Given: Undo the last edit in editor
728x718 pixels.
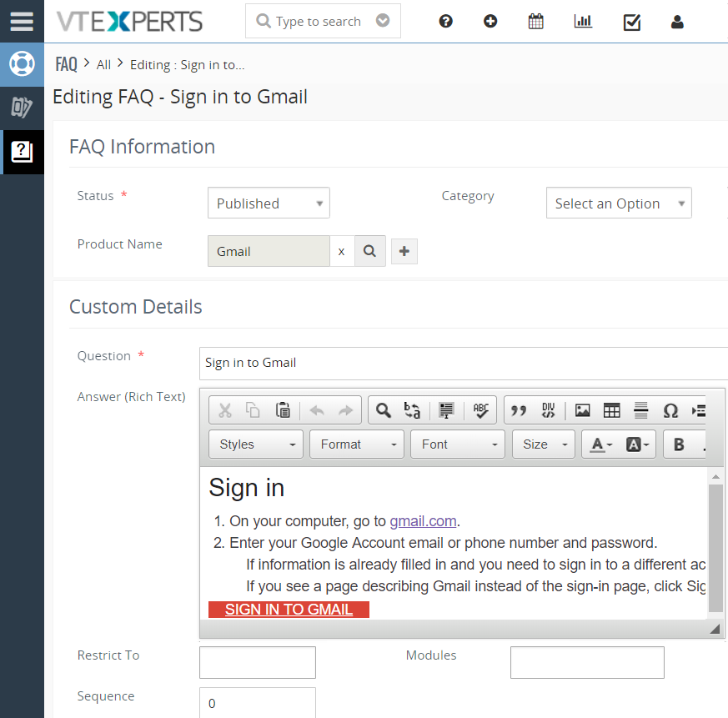Looking at the screenshot, I should 317,410.
